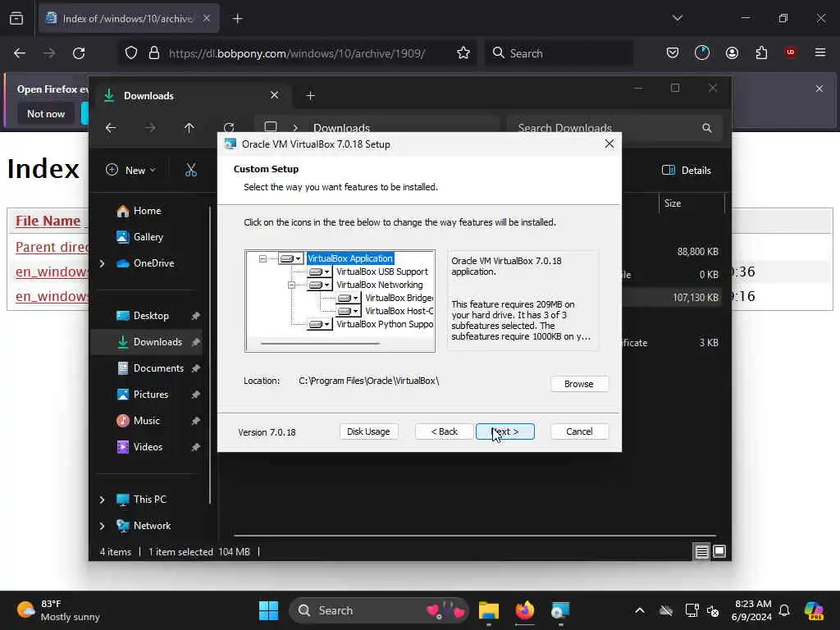Bookmark this page with star icon
Screen dimensions: 840x630
click(463, 53)
